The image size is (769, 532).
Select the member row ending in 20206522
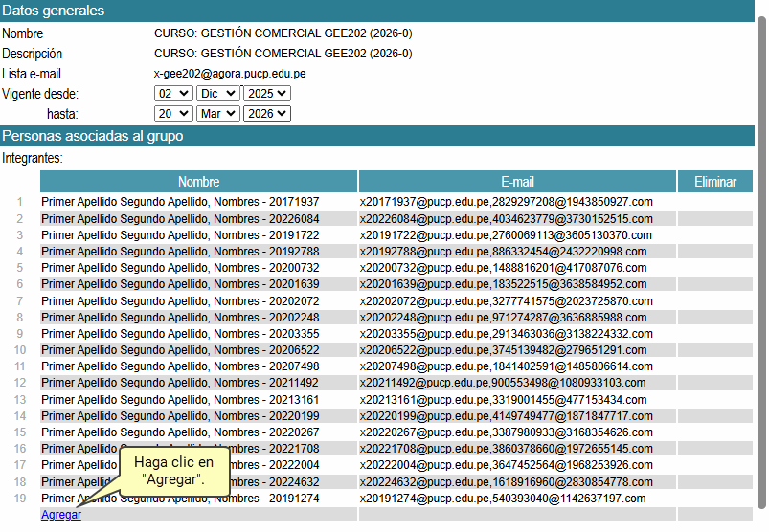(180, 350)
